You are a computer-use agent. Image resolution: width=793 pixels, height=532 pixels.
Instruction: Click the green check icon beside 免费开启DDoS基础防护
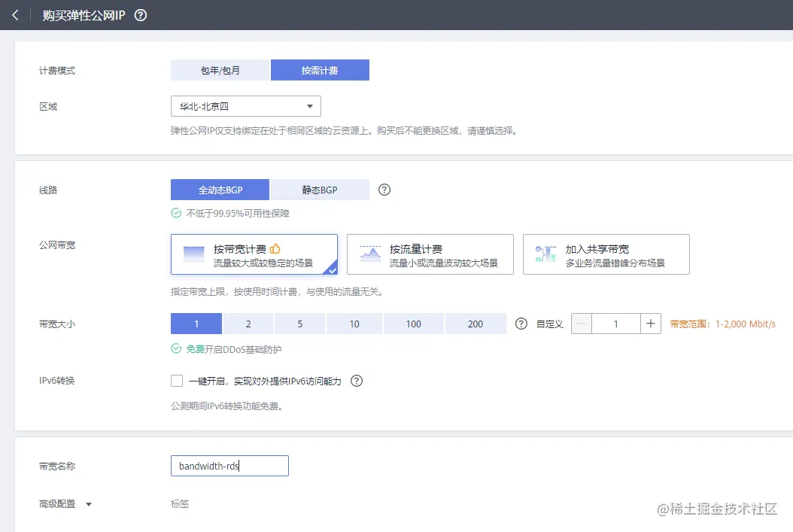(x=176, y=348)
